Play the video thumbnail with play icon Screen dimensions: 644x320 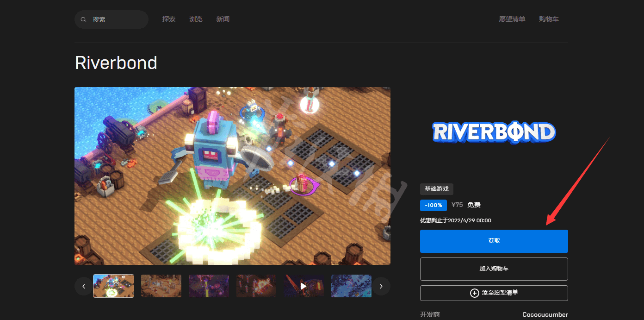point(303,286)
